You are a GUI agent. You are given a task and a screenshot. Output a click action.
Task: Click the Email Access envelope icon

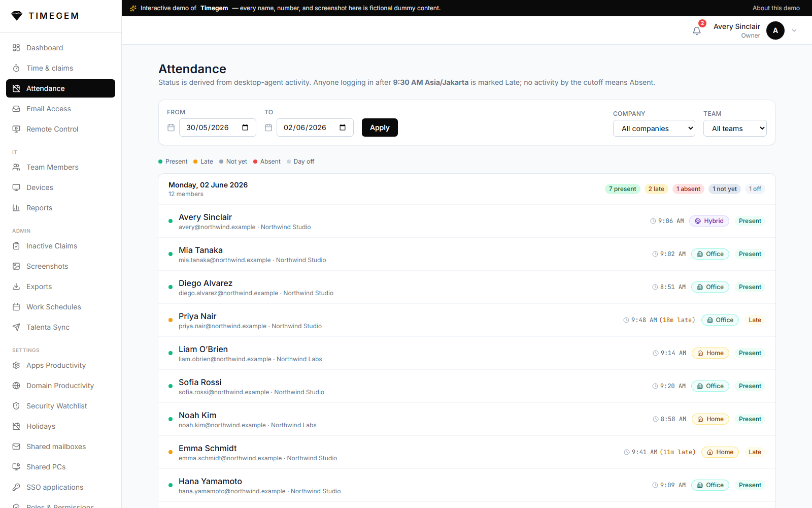point(16,109)
